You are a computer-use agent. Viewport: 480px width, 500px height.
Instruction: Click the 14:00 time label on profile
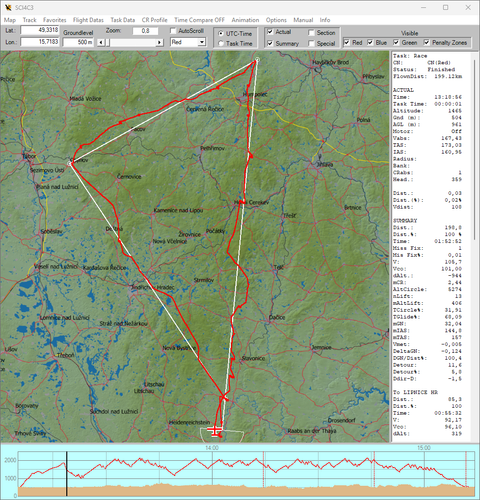(x=212, y=448)
